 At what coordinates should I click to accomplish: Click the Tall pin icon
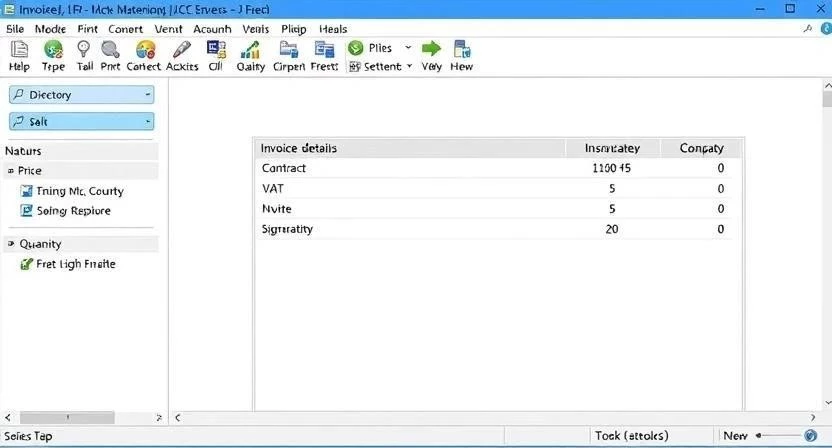(83, 49)
